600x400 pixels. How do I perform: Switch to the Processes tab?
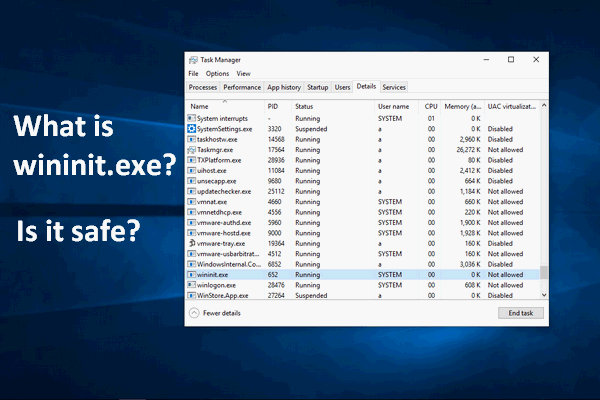pyautogui.click(x=202, y=87)
